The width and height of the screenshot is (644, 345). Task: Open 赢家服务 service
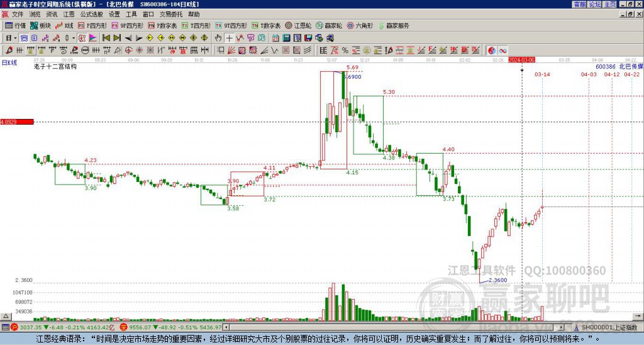pyautogui.click(x=394, y=25)
